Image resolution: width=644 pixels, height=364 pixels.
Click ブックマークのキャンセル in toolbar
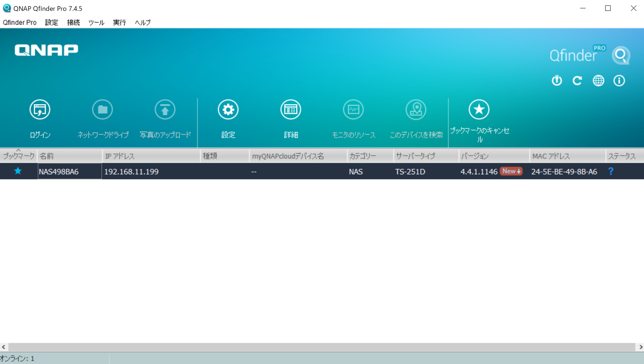(x=479, y=109)
